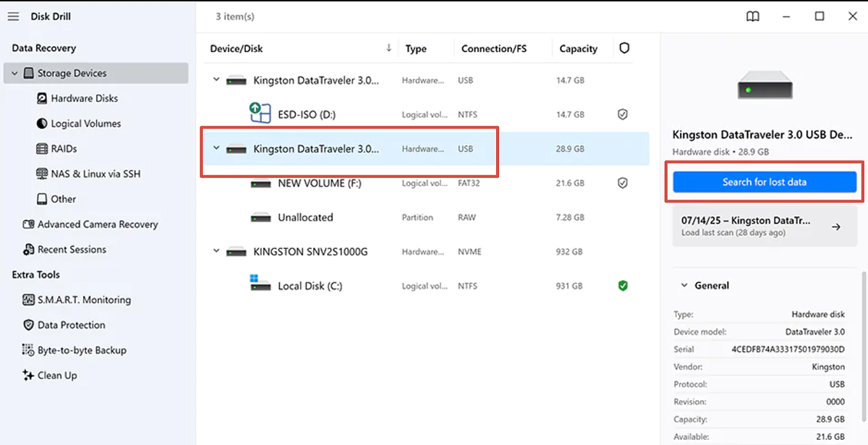Image resolution: width=868 pixels, height=445 pixels.
Task: Click the FAT32 file system cell
Action: [x=469, y=183]
